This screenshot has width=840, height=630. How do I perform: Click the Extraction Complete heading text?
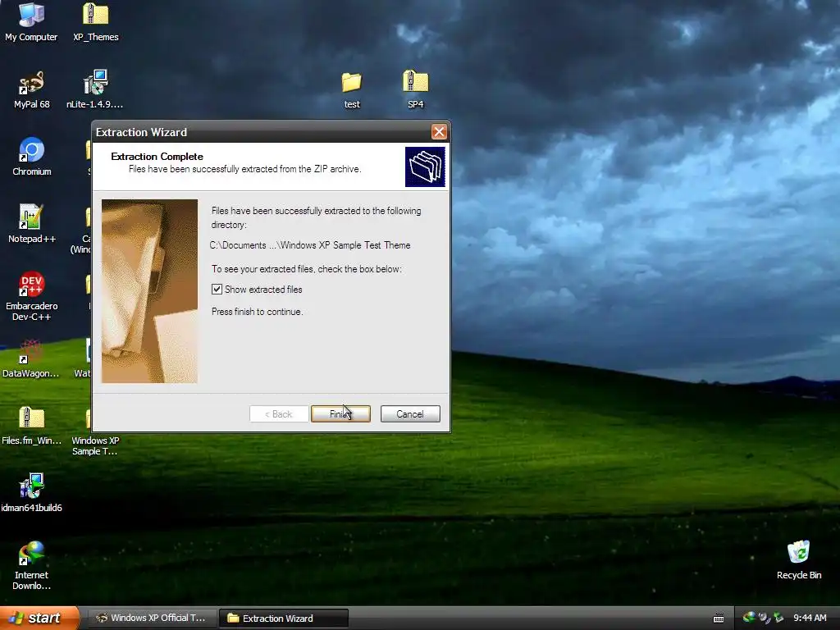[157, 157]
